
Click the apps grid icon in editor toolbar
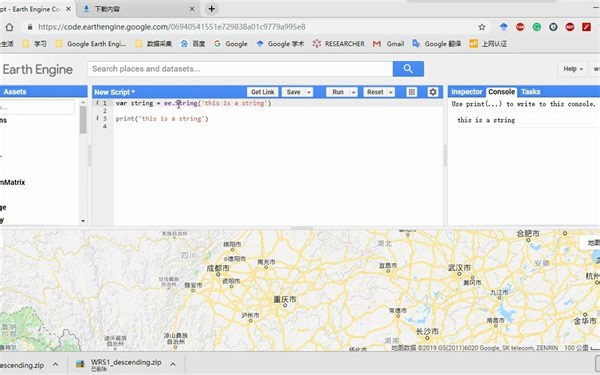(412, 92)
